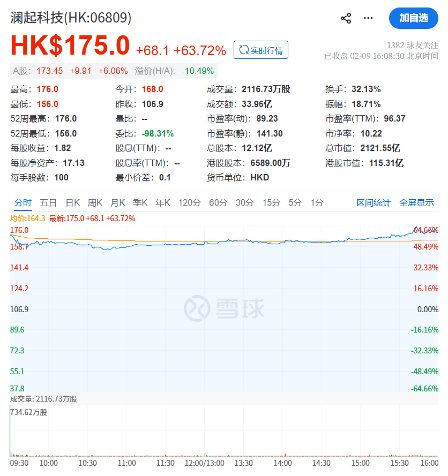Image resolution: width=448 pixels, height=476 pixels.
Task: Open the 周K chart tab
Action: (95, 202)
